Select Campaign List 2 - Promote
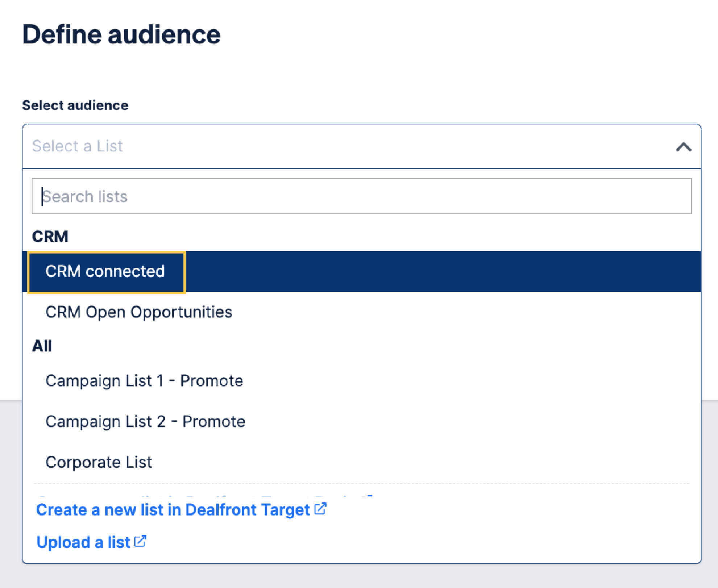The width and height of the screenshot is (718, 588). (x=145, y=421)
